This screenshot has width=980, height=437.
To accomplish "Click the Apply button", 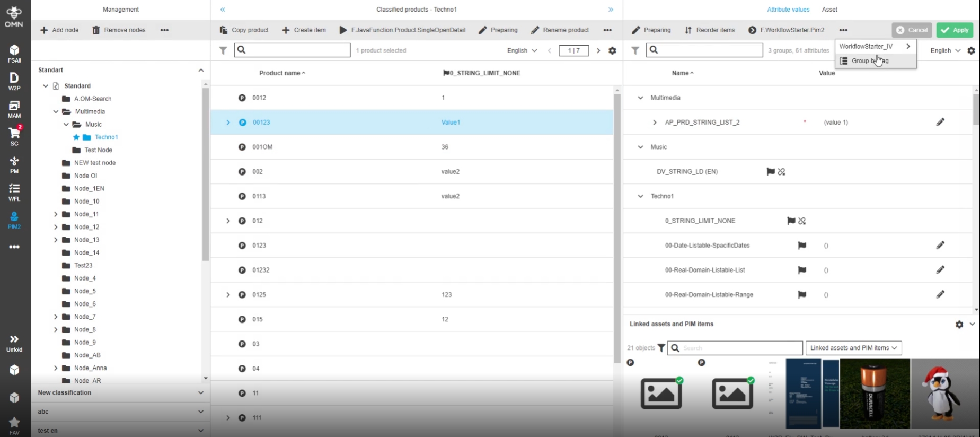I will click(955, 30).
